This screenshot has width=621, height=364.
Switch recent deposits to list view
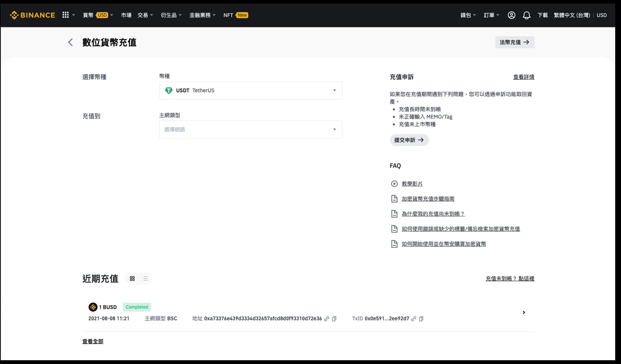coord(145,278)
